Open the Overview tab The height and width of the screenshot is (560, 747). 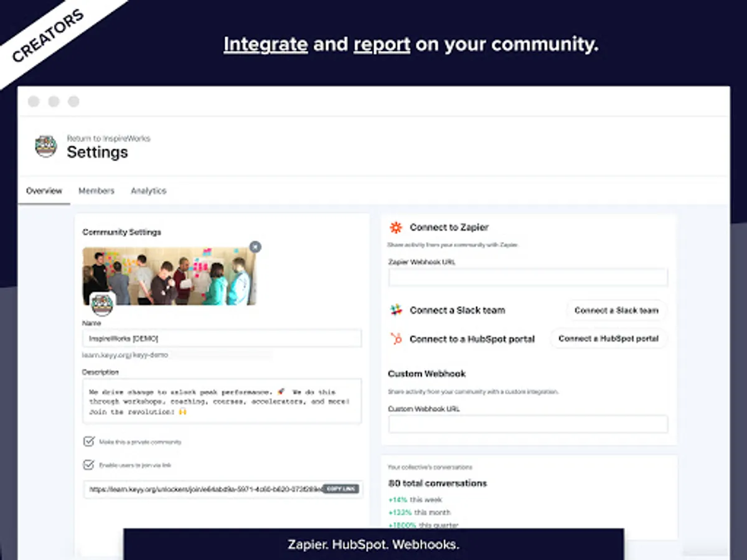coord(44,191)
